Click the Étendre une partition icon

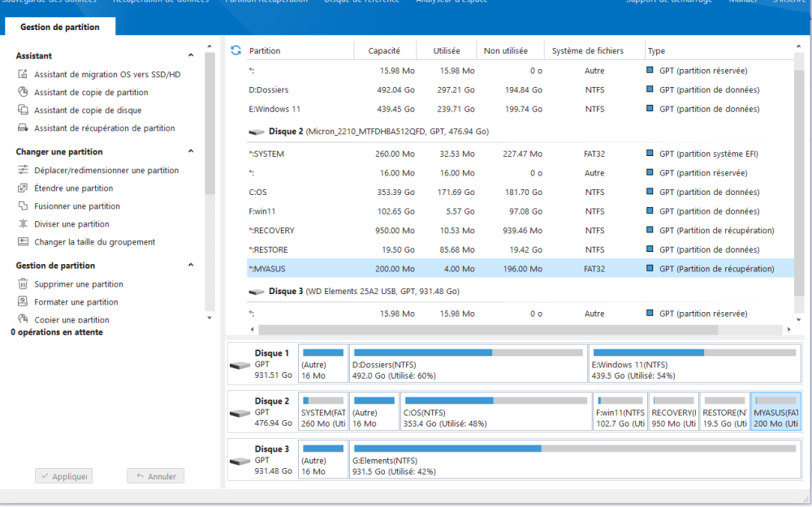coord(23,188)
